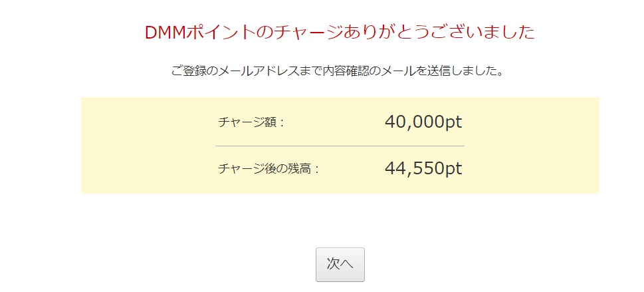Click the confirmation email sent message
The image size is (644, 292).
coord(338,71)
